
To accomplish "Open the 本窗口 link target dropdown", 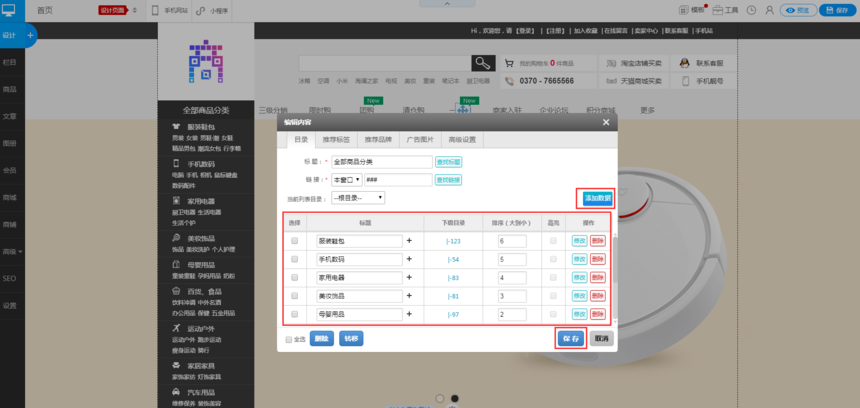I will [346, 179].
